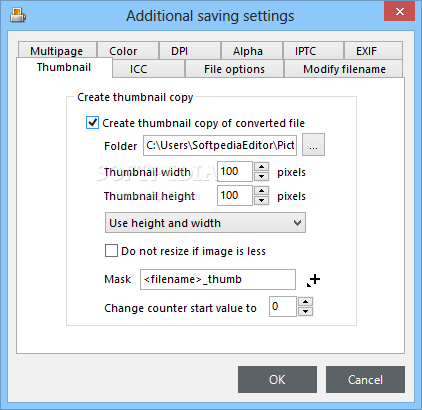Select the EXIF tab
This screenshot has height=410, width=422.
click(373, 51)
